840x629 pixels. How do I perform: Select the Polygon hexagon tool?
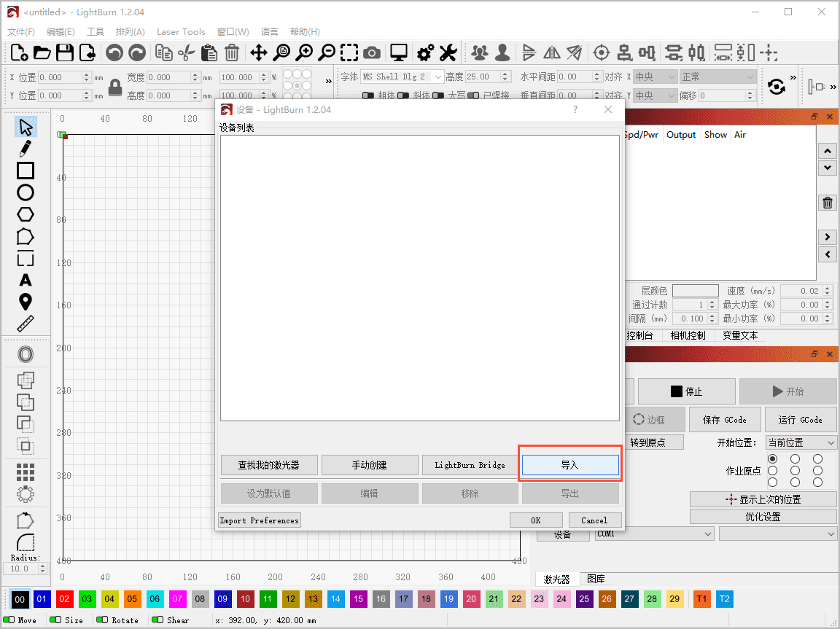pos(26,214)
